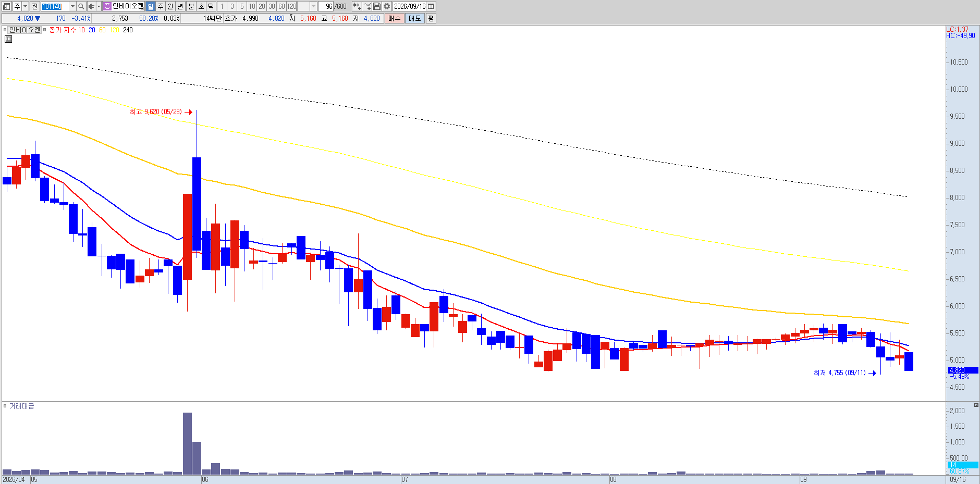Click the 240 moving average label
Viewport: 980px width, 484px height.
[x=128, y=30]
